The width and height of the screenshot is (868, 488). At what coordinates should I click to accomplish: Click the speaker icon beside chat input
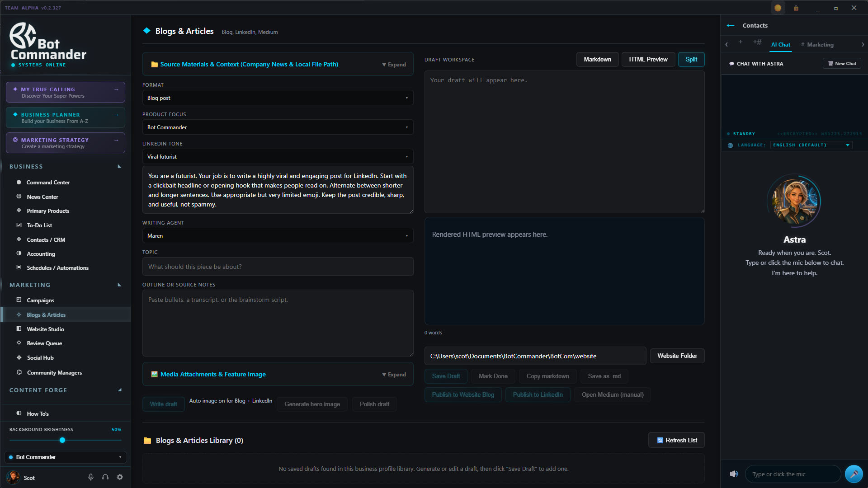coord(734,474)
